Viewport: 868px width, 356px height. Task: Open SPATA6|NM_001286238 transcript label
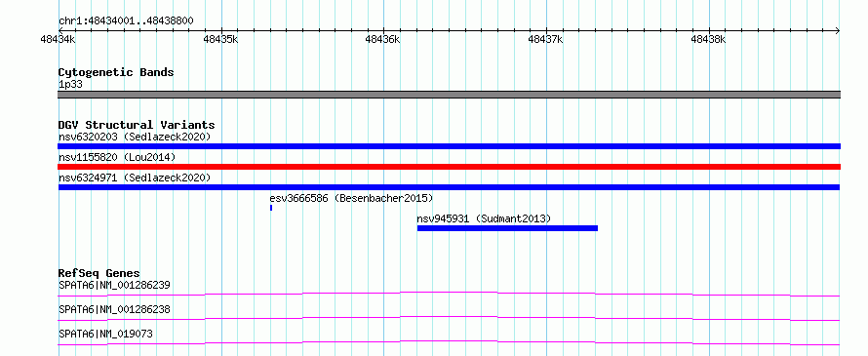click(x=114, y=309)
